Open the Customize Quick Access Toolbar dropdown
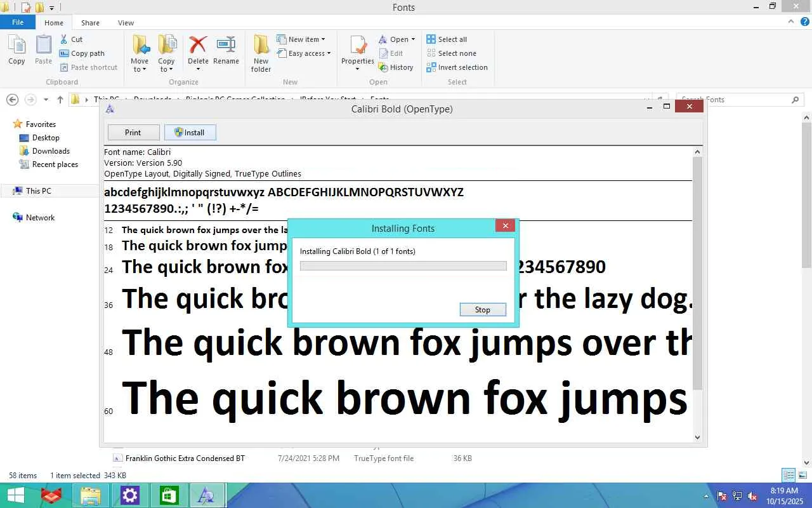The image size is (812, 508). 52,8
